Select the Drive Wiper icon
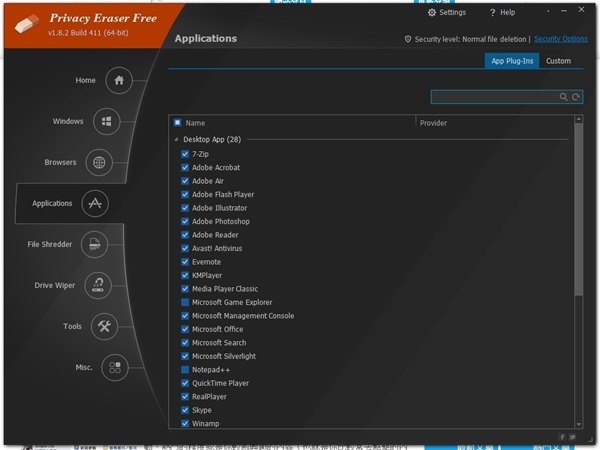The width and height of the screenshot is (600, 450). coord(98,286)
